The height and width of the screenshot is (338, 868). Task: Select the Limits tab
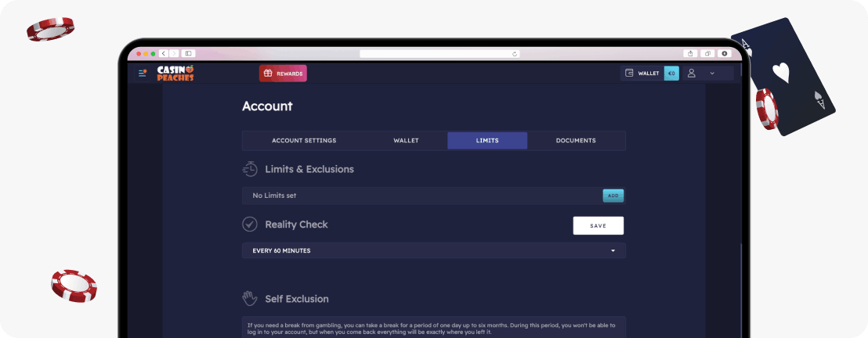click(x=487, y=141)
